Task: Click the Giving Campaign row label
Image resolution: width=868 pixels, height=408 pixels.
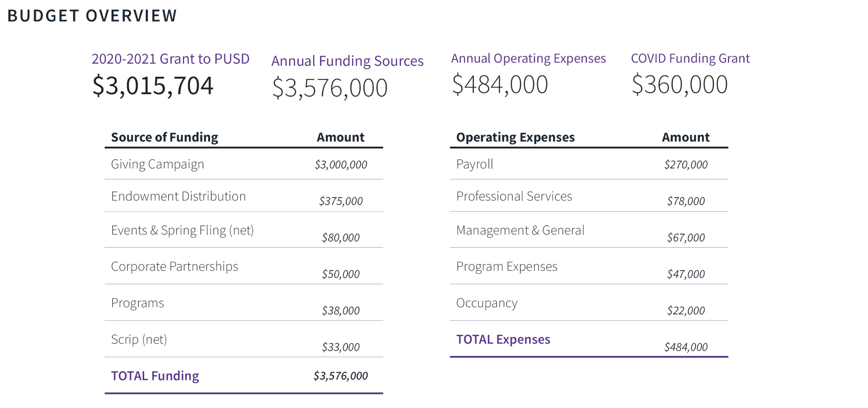Action: (157, 164)
